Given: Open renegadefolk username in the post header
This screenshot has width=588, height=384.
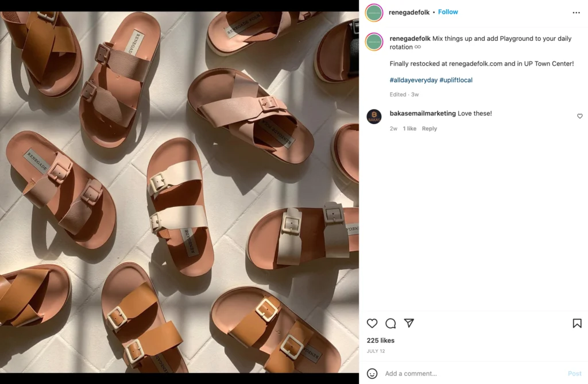Looking at the screenshot, I should [409, 12].
